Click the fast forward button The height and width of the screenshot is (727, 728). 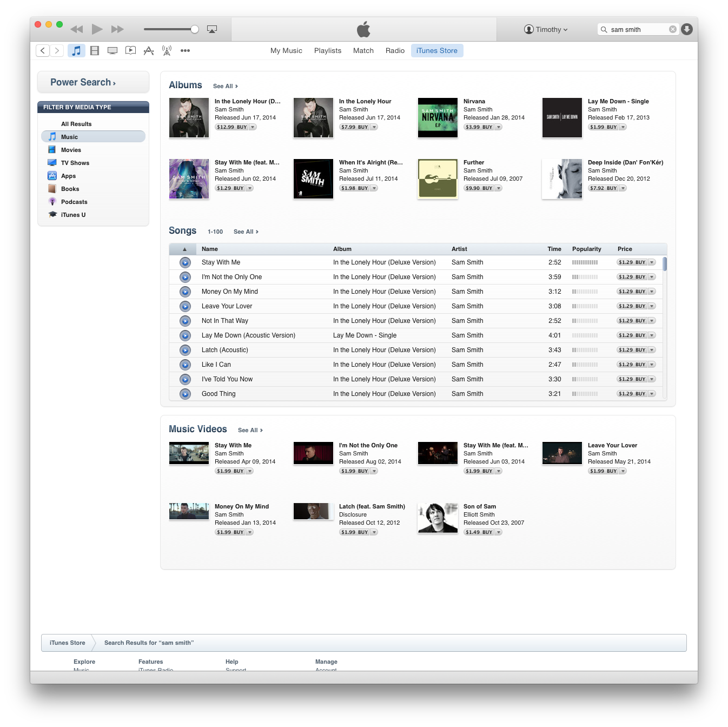pos(117,29)
